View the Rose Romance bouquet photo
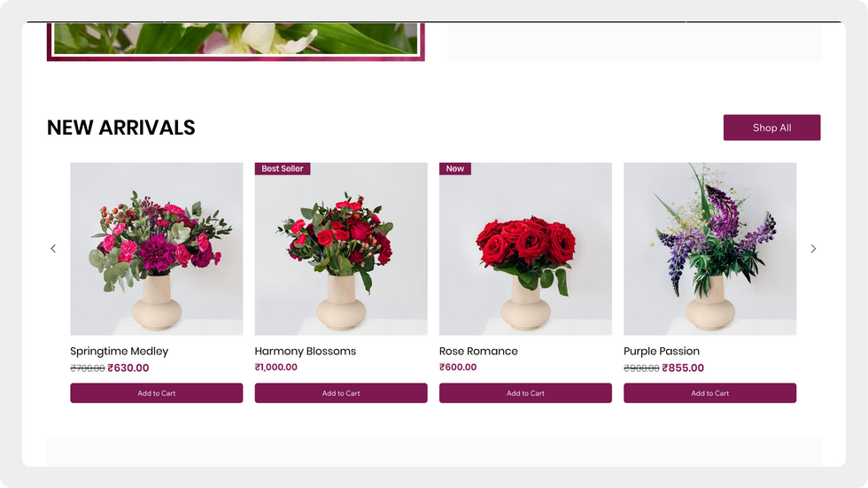Image resolution: width=868 pixels, height=488 pixels. coord(525,248)
